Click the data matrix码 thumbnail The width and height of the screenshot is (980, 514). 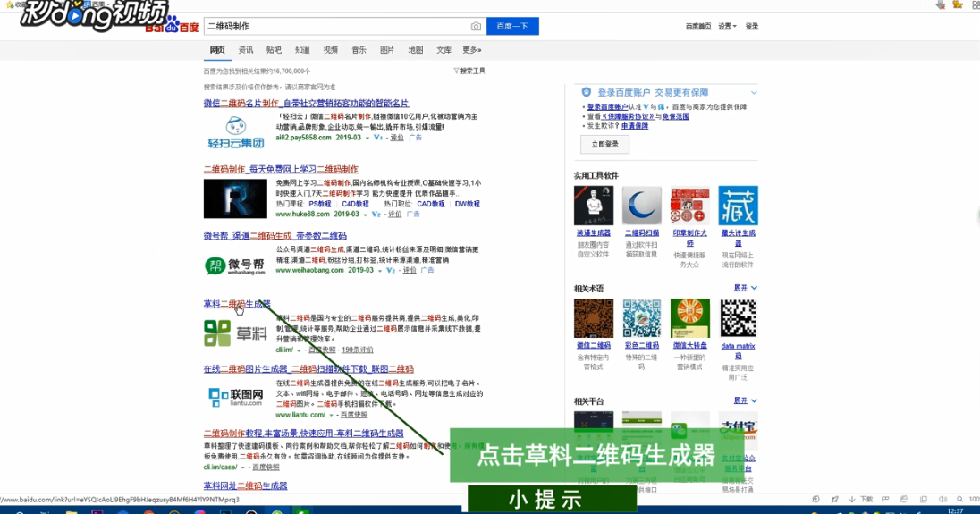pyautogui.click(x=738, y=318)
